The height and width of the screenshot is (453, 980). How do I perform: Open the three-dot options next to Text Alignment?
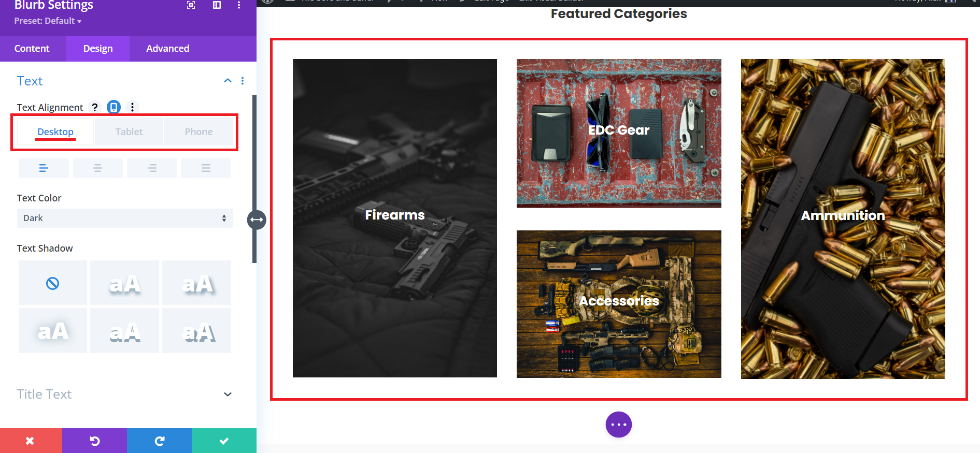132,107
